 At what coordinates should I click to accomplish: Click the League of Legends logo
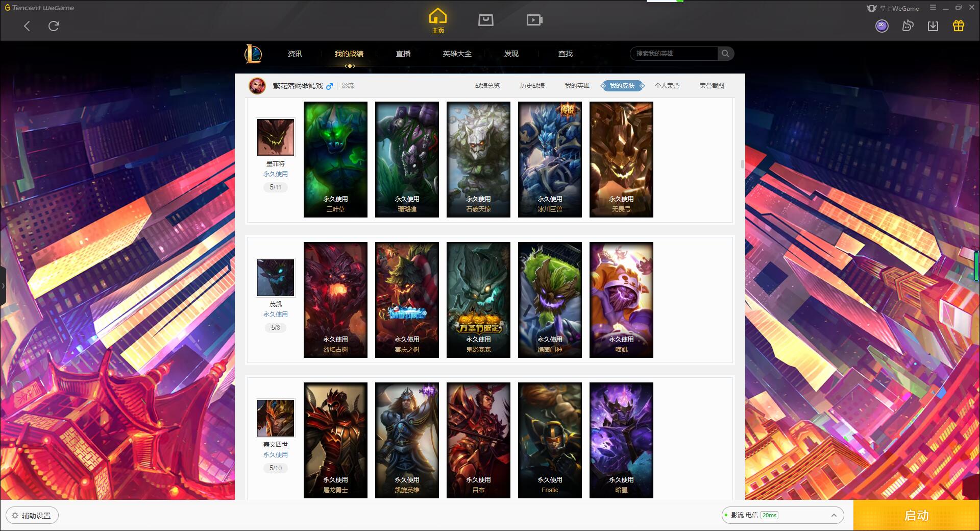[253, 54]
